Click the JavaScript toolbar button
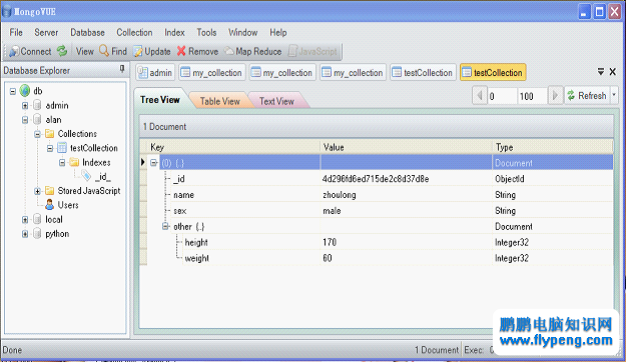Viewport: 626px width, 362px height. coord(313,51)
